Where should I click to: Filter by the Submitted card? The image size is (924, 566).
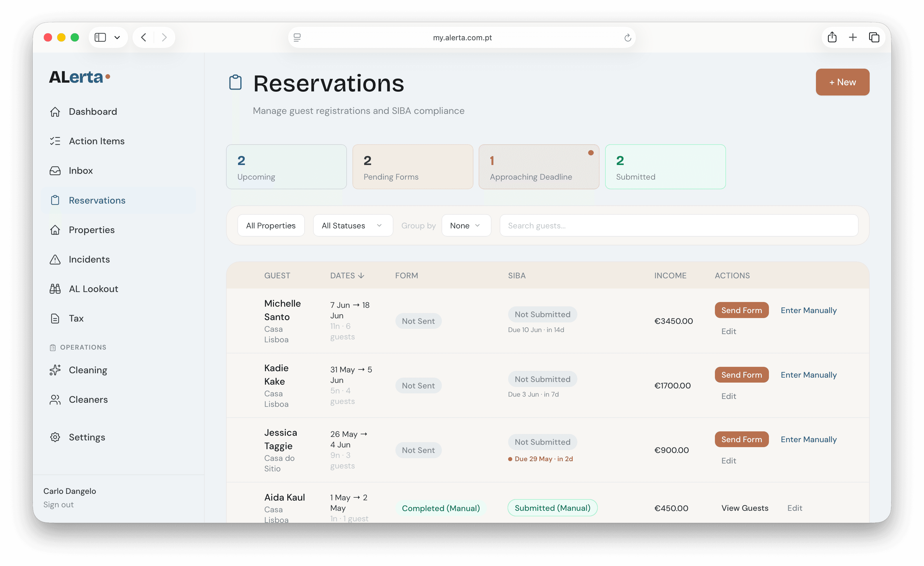(x=665, y=167)
